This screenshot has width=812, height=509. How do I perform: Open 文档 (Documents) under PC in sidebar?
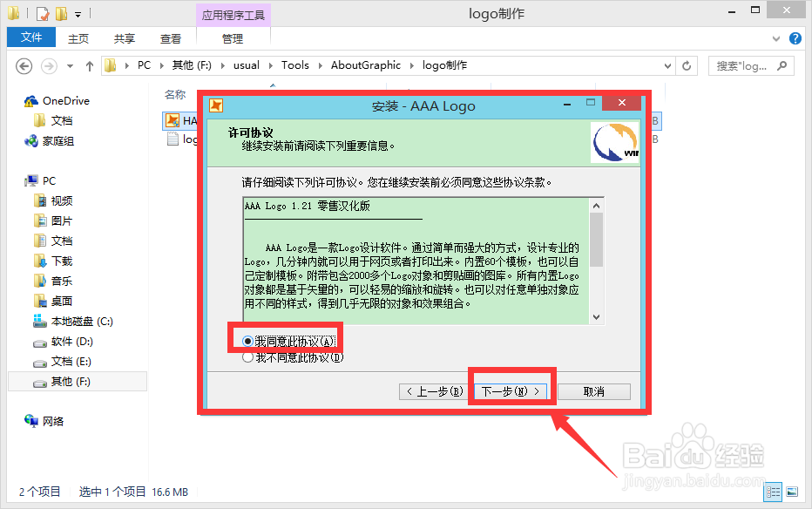coord(53,241)
